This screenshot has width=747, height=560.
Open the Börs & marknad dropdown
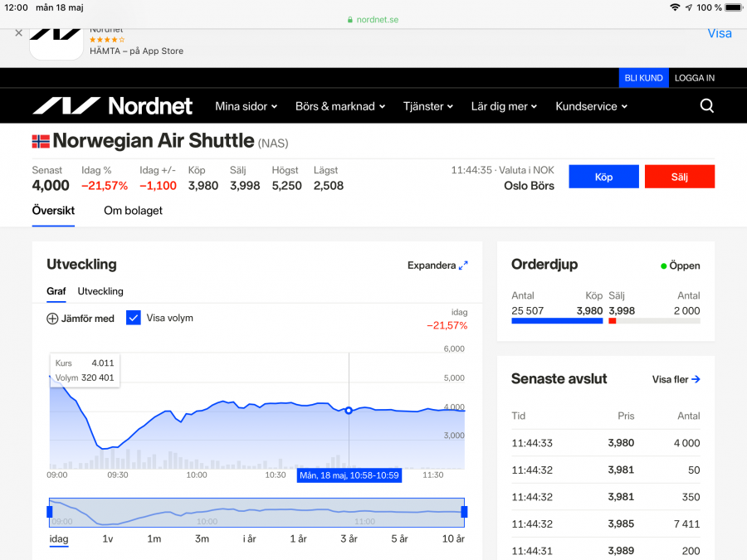[340, 106]
